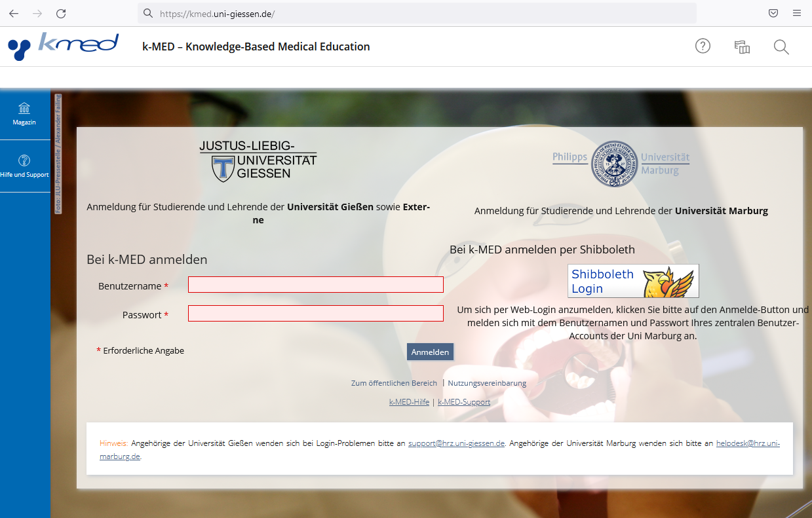Viewport: 812px width, 518px height.
Task: Follow the k-MED-Support link
Action: 463,402
